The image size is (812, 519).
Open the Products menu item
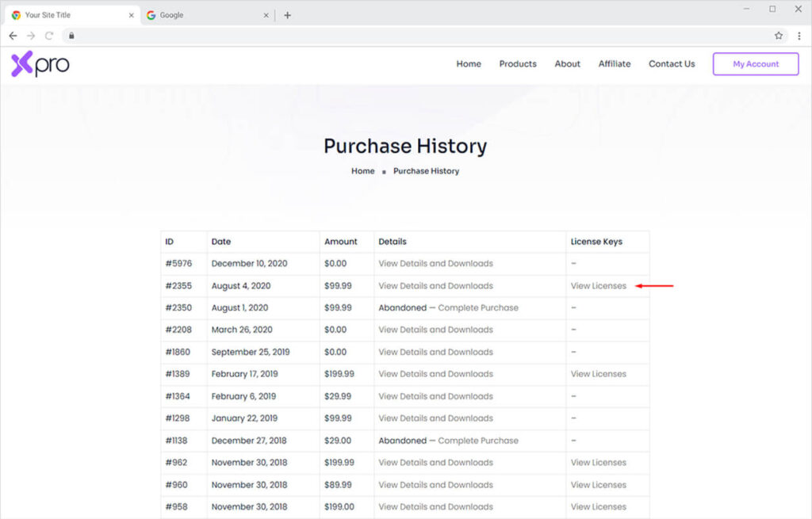pyautogui.click(x=518, y=64)
